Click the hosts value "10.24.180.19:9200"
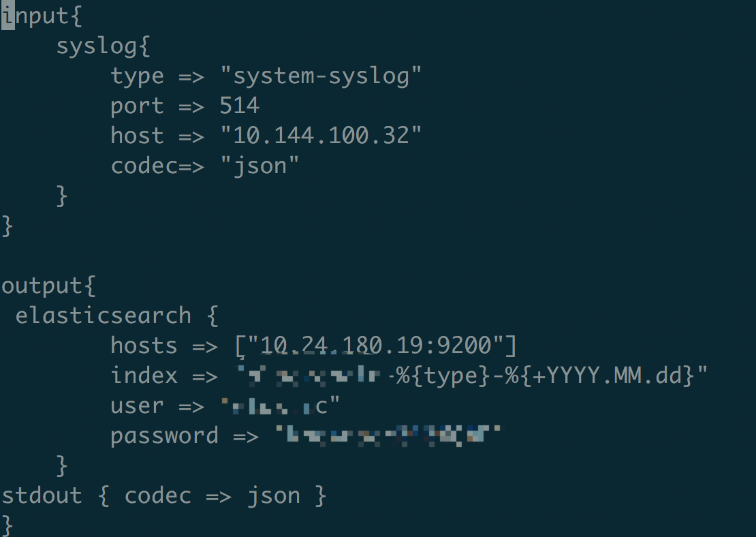756x537 pixels. point(375,346)
